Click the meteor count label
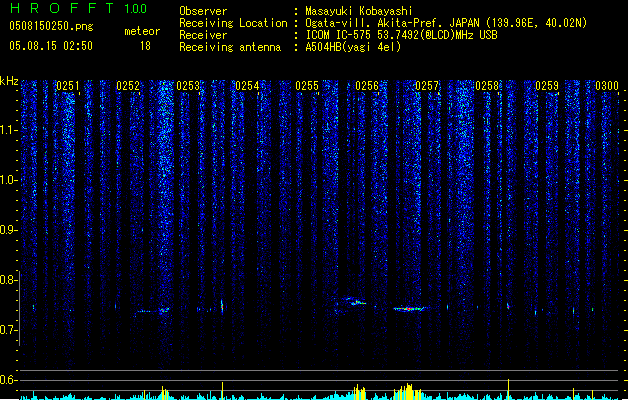The image size is (629, 400). tap(142, 31)
